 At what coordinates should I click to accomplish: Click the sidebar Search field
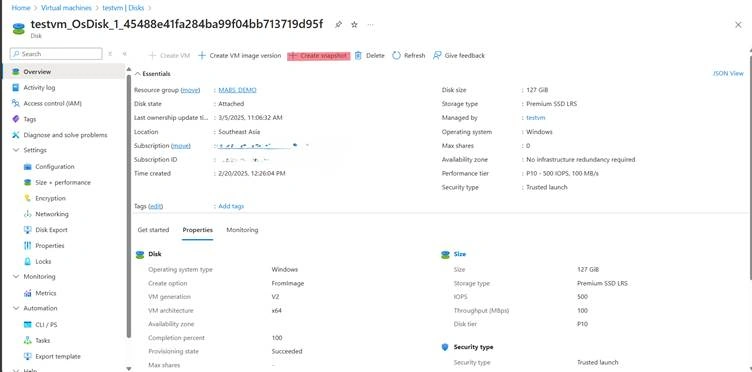[56, 54]
